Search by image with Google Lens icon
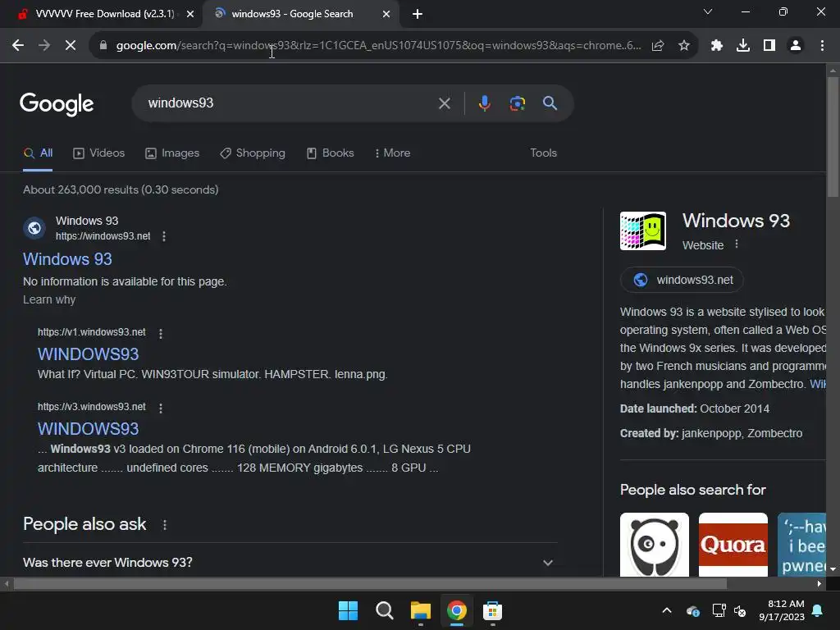 coord(518,103)
